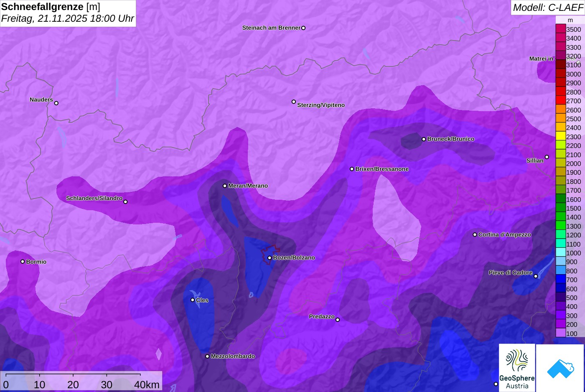Select the Bruneck/Brunico city marker
The width and height of the screenshot is (585, 392).
click(424, 139)
